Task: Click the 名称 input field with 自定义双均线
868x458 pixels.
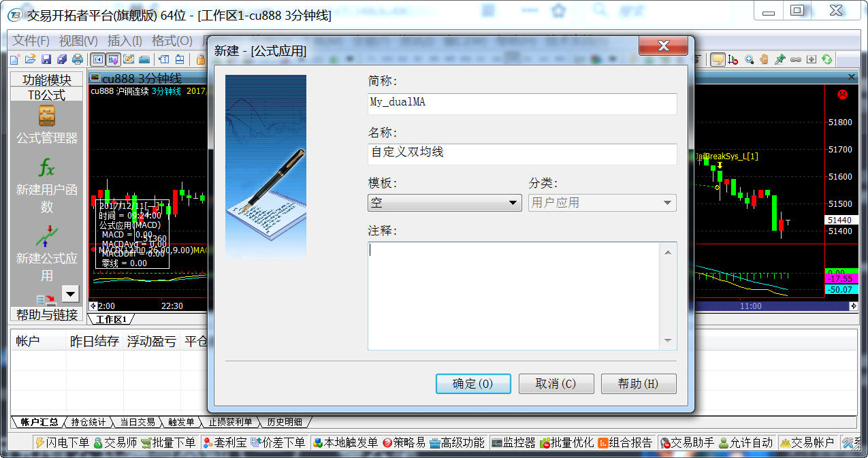Action: pos(522,154)
